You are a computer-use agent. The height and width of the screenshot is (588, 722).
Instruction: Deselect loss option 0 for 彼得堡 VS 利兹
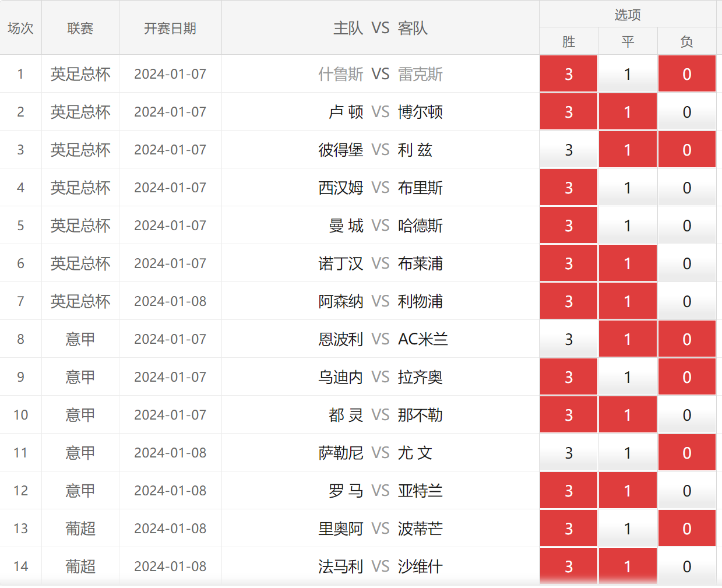687,150
